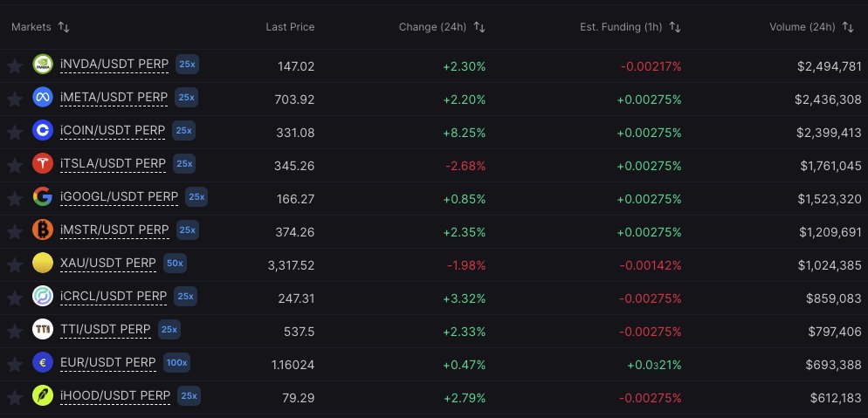Mark iCRCL/USDT PERP as favorite
Screen dimensions: 868x418
coord(14,298)
